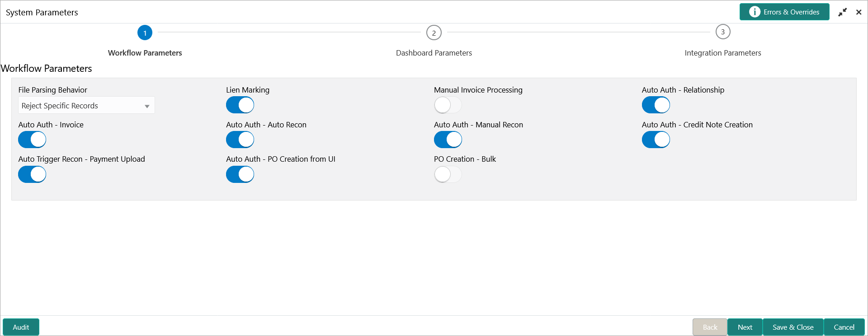Open the Audit panel
Screen dimensions: 868x336
[21, 327]
